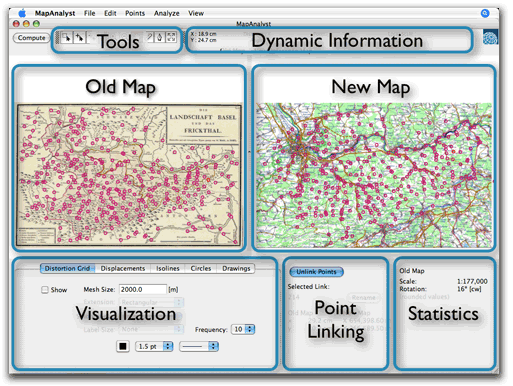Select the add point arrow tool
The height and width of the screenshot is (386, 513).
(79, 38)
